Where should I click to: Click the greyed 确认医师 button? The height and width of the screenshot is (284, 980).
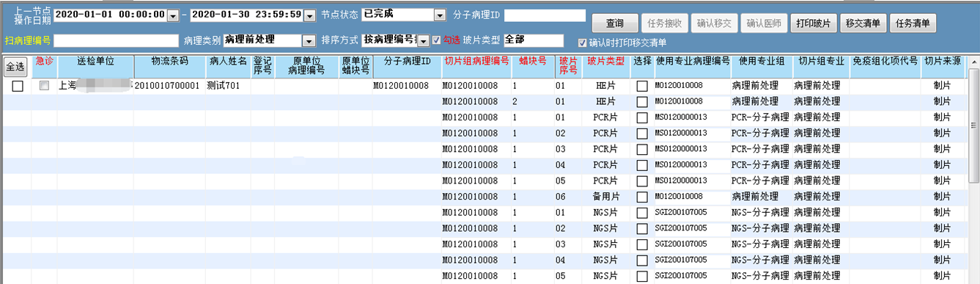(764, 23)
